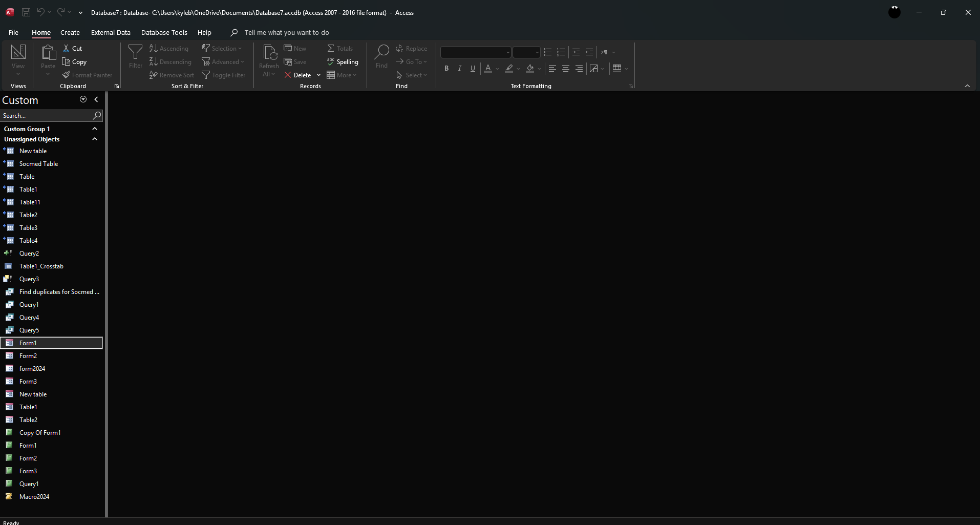
Task: Click the decrease indent icon
Action: tap(589, 52)
